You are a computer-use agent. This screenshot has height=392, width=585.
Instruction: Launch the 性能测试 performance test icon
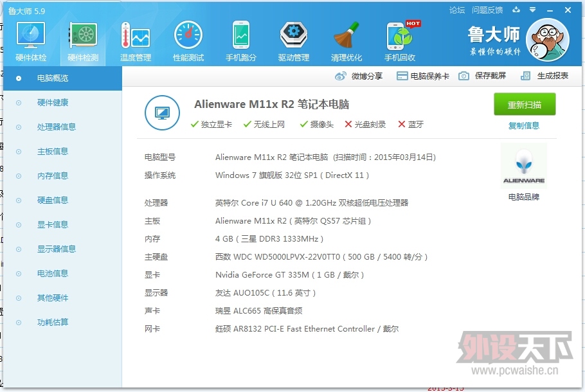click(188, 41)
